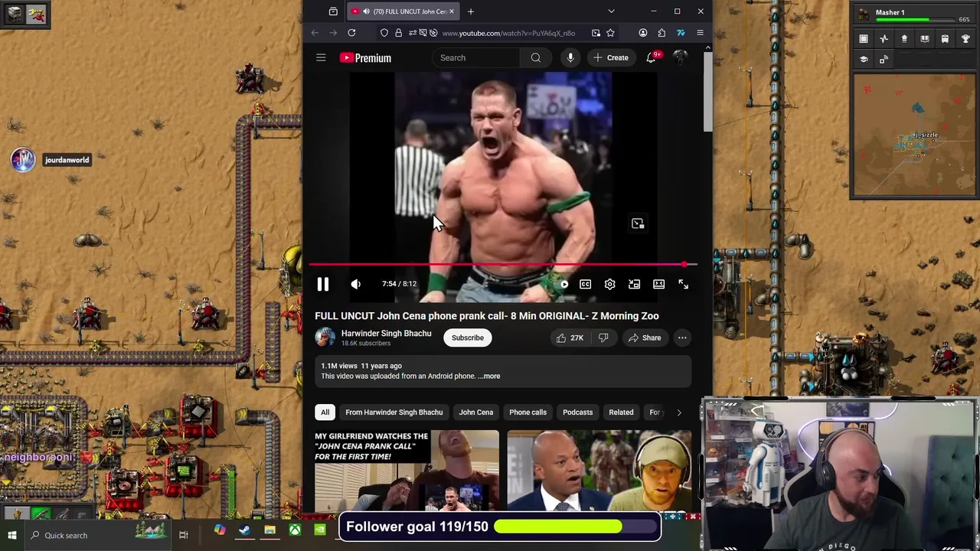Toggle the Factorio blueprint library icon
The height and width of the screenshot is (551, 980).
864,39
